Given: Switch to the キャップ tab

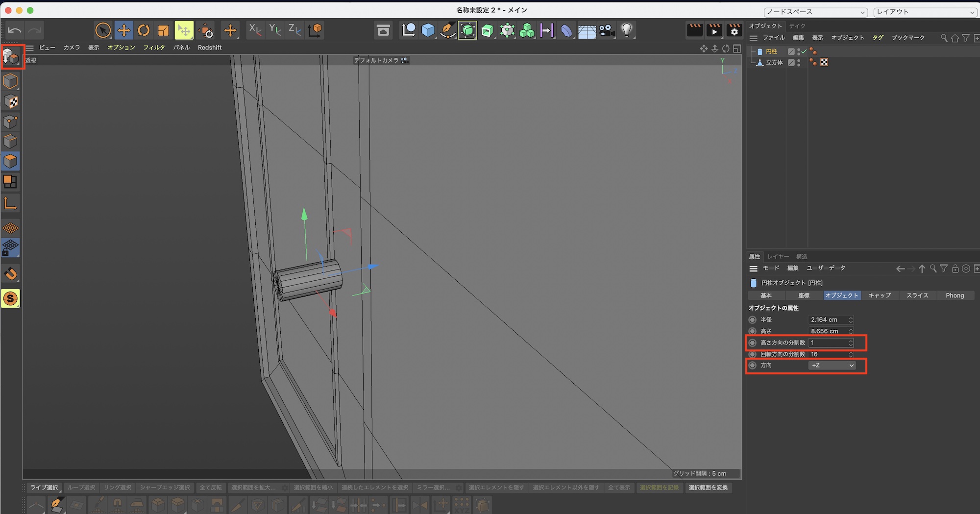Looking at the screenshot, I should 880,295.
